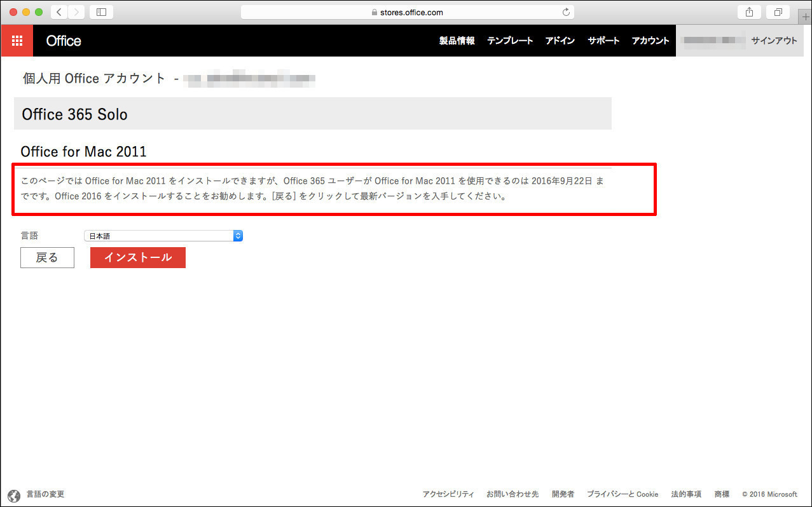Screen dimensions: 812x507
Task: Open Safari's share menu icon
Action: [749, 12]
